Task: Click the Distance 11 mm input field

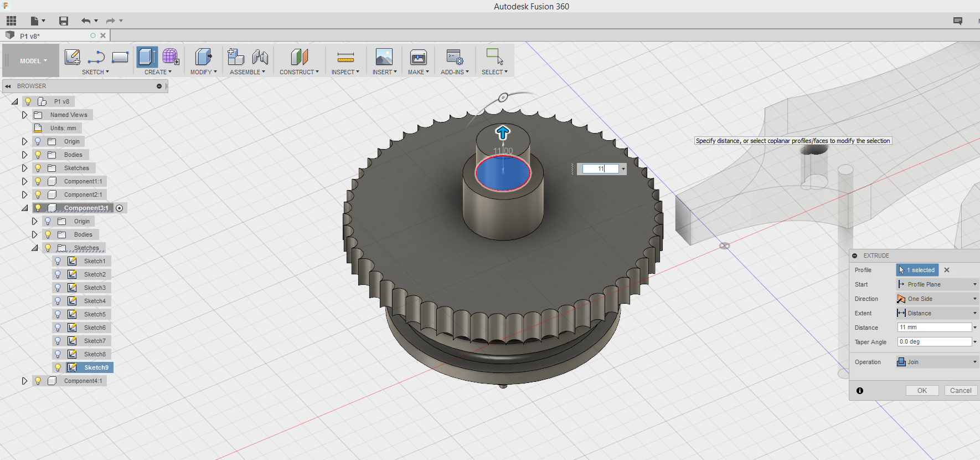Action: (x=935, y=328)
